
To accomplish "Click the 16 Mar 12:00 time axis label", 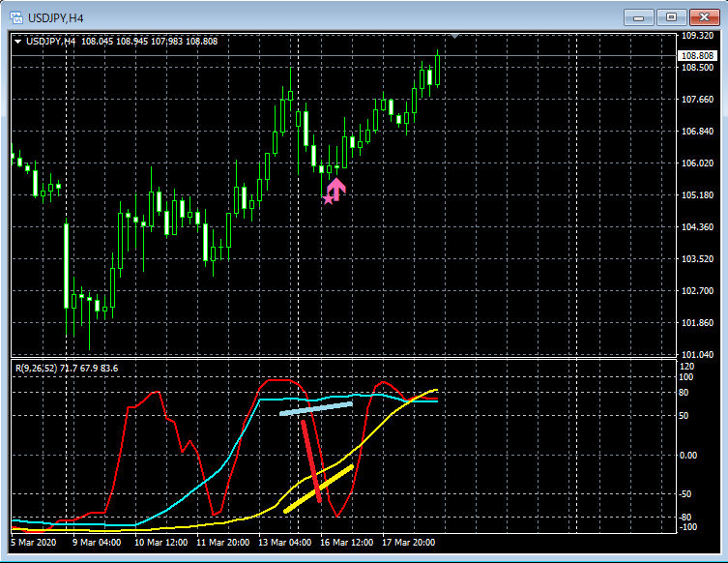I will coord(346,543).
